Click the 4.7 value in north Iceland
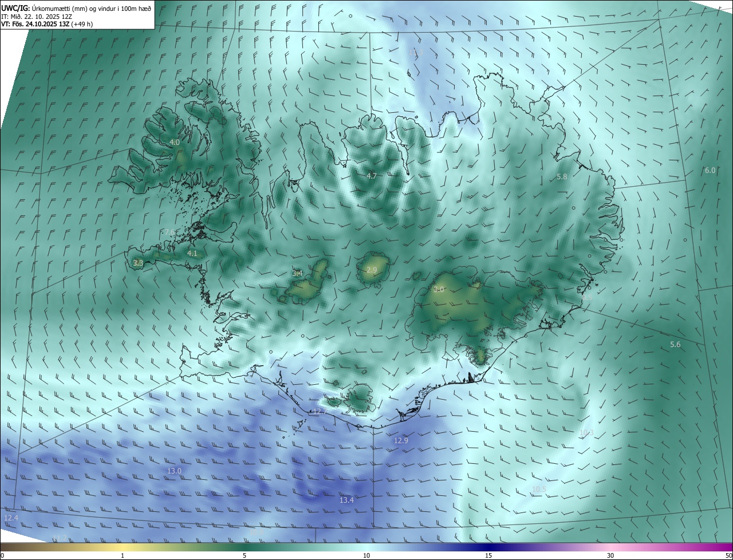This screenshot has height=560, width=733. tap(372, 176)
